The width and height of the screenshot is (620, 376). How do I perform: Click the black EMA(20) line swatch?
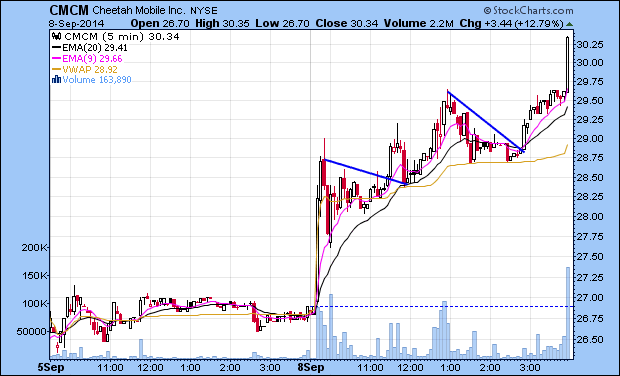57,48
